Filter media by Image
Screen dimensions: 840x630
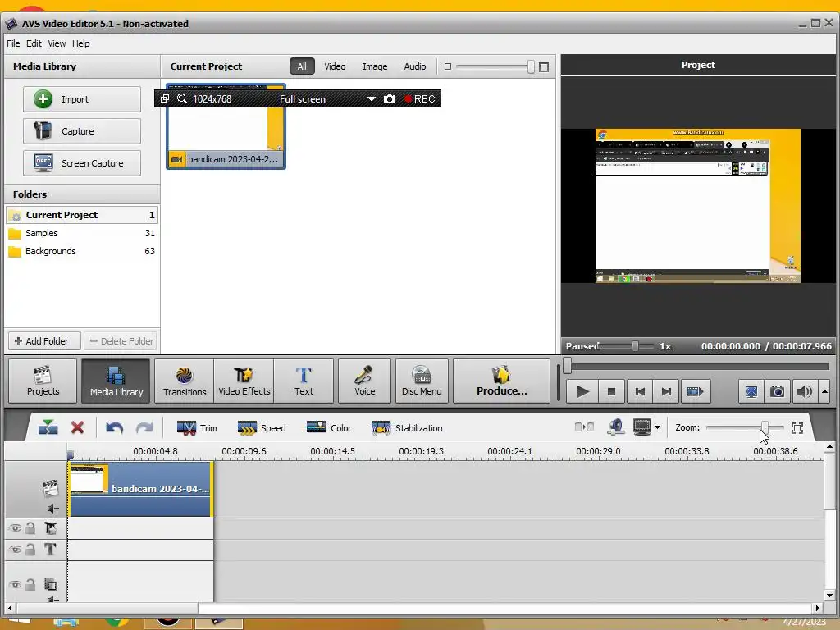[x=374, y=66]
